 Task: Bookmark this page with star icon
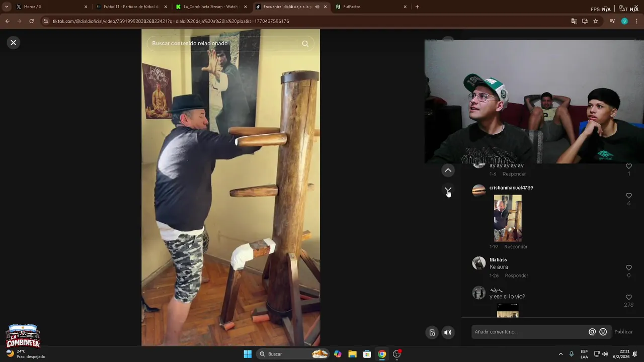tap(596, 21)
